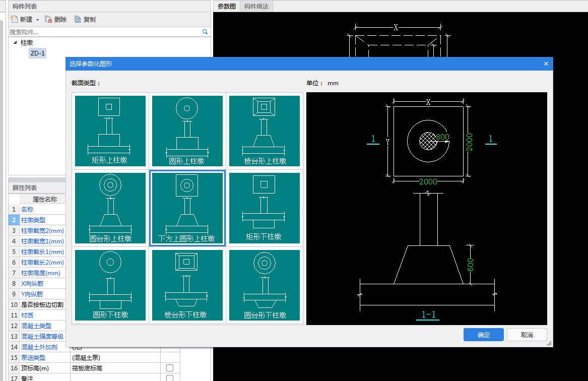The image size is (588, 381).
Task: Toggle the 顶标高(m) row checkbox
Action: pyautogui.click(x=170, y=368)
